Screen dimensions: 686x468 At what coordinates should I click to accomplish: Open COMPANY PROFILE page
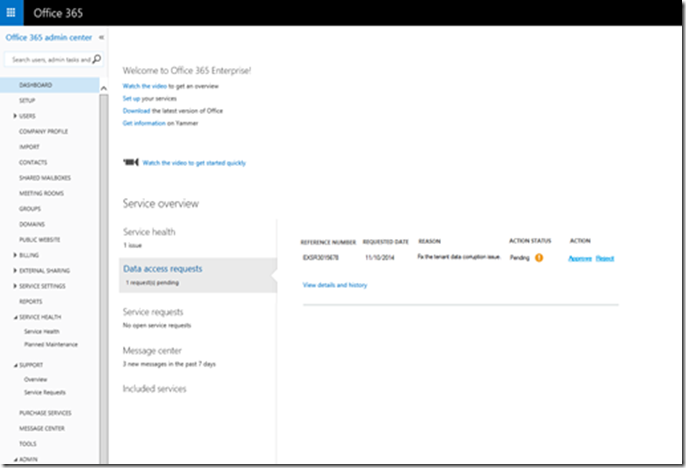[43, 131]
